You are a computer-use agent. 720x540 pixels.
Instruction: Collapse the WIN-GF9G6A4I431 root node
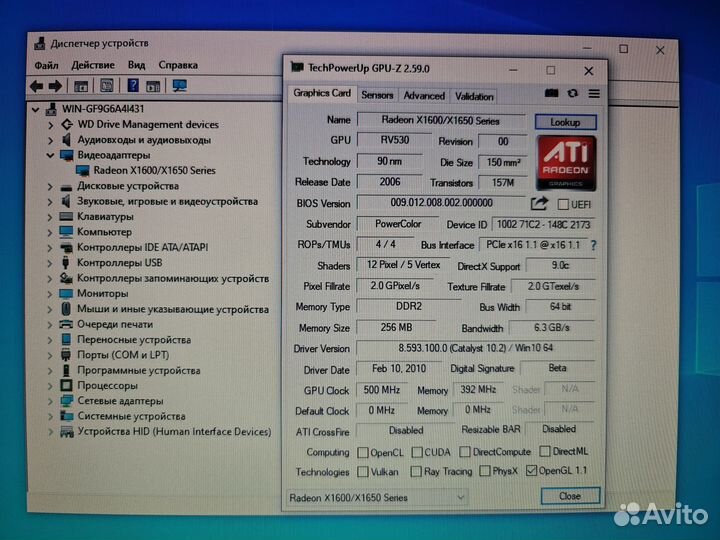coord(36,110)
